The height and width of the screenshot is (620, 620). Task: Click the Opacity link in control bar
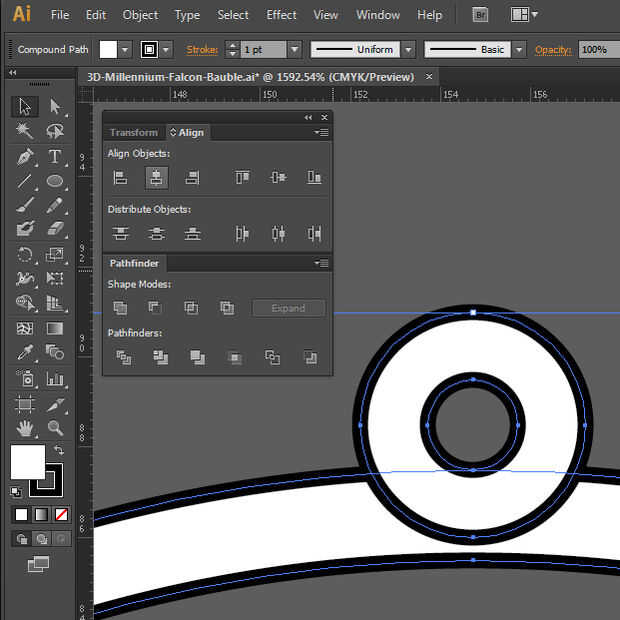point(552,50)
